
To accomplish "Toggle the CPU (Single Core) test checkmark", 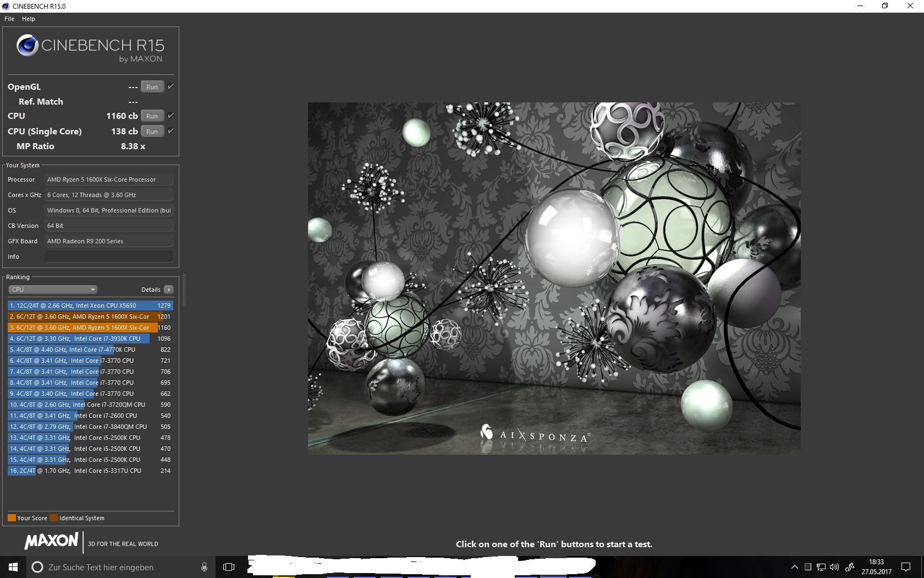I will (170, 131).
